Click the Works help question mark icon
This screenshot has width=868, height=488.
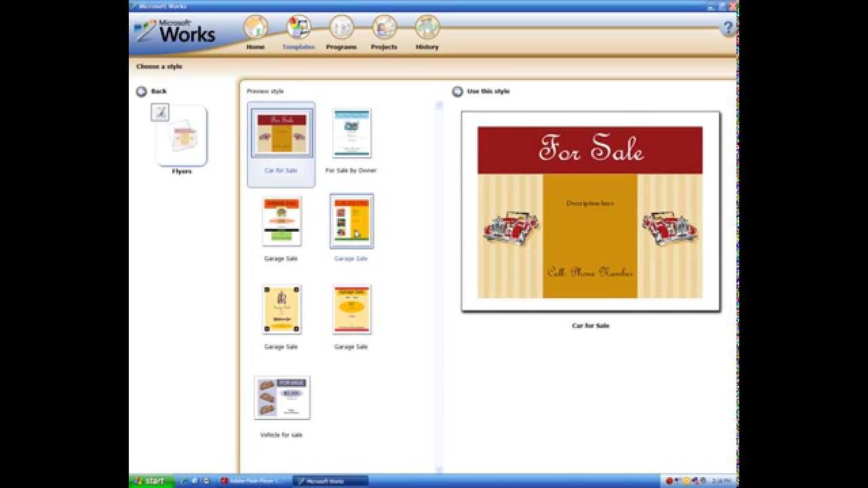728,27
